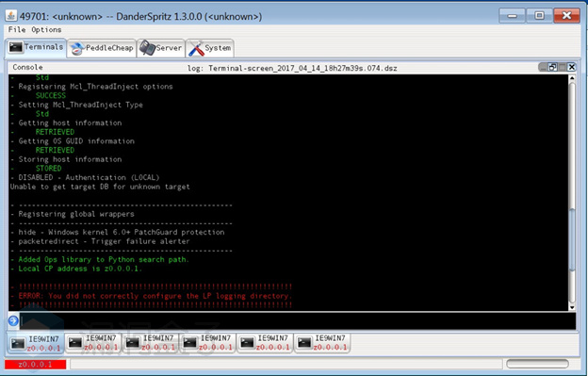Click the green STORED output line
Viewport: 588px width, 376px height.
click(48, 169)
